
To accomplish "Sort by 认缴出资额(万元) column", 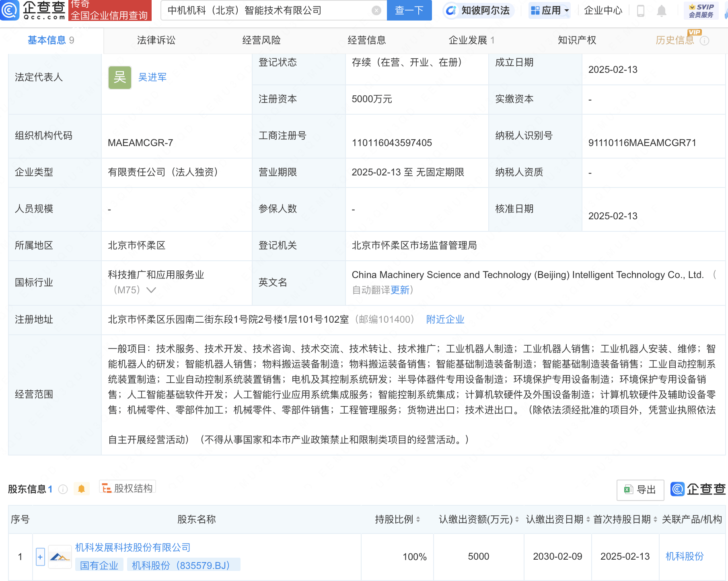I will (517, 519).
